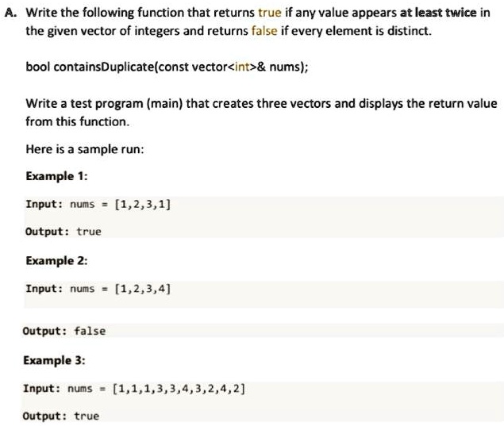
Task: Click the Example 2 input [1,2,3,4]
Action: click(143, 289)
